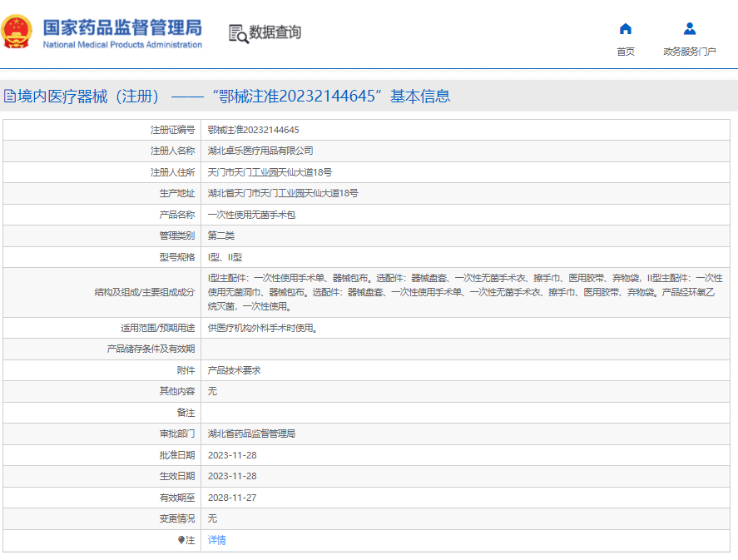The image size is (738, 560).
Task: Open 数据查询 text label
Action: coord(275,32)
